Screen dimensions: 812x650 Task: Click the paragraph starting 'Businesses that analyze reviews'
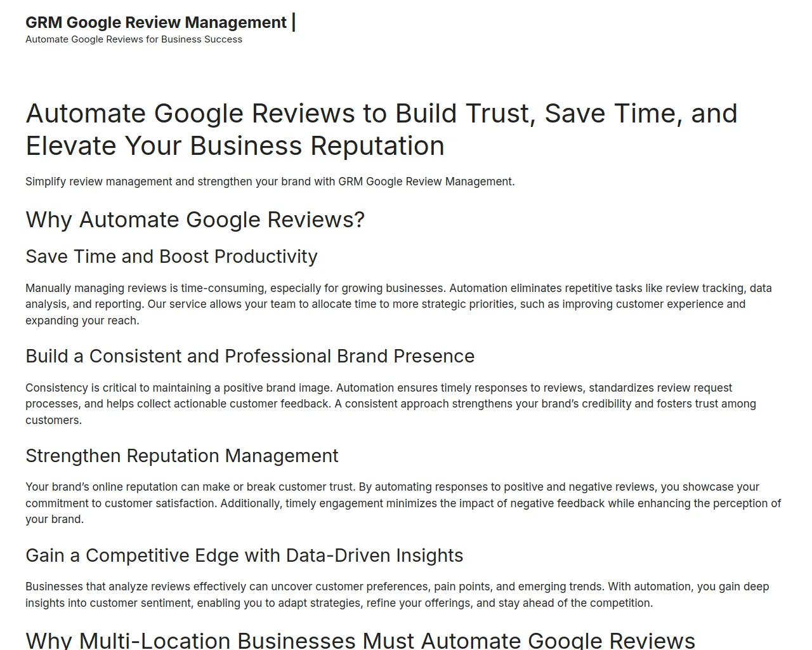(397, 595)
